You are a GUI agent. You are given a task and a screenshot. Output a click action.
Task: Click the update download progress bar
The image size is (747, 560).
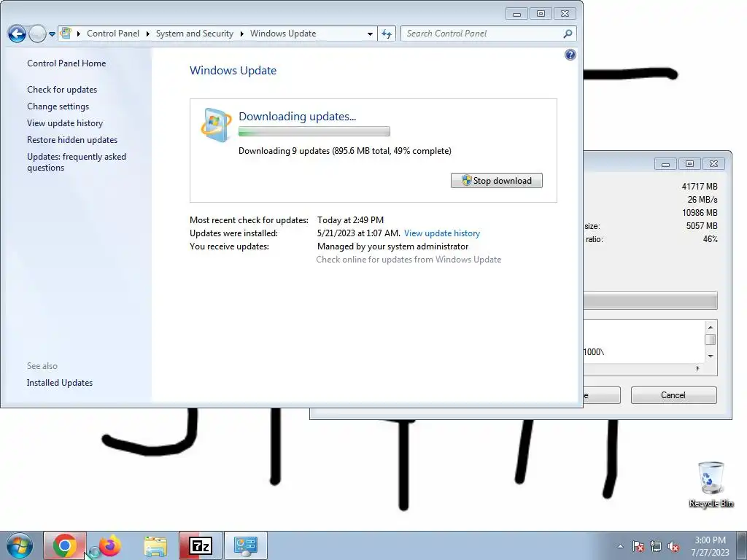[314, 131]
